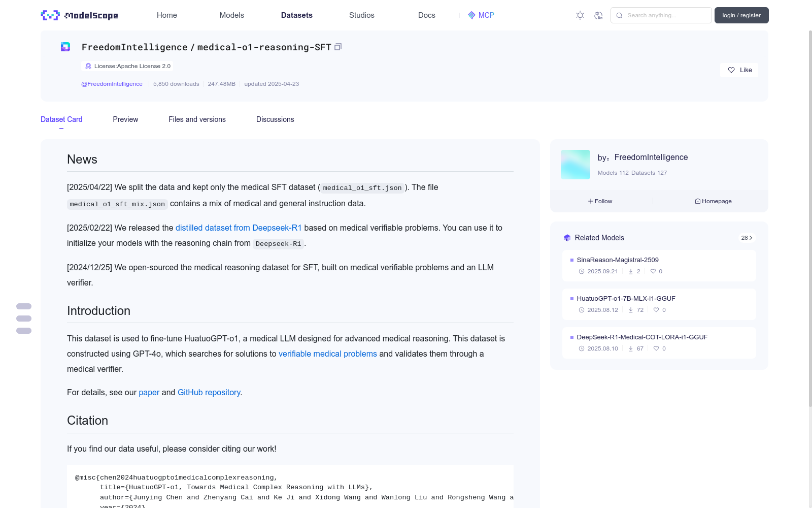Switch language with the translate icon
Screen dimensions: 812x508
pos(598,15)
